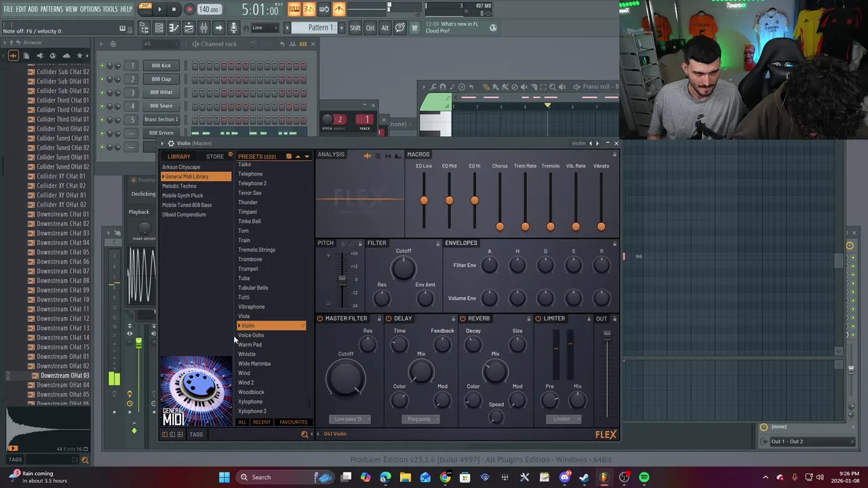Select the 808 Kick channel button

click(x=161, y=66)
